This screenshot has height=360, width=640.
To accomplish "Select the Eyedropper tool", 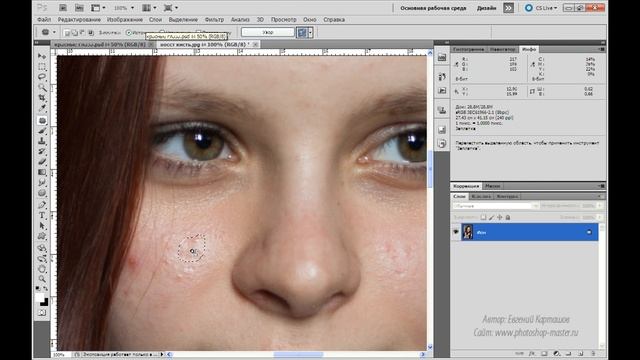I will tap(42, 109).
